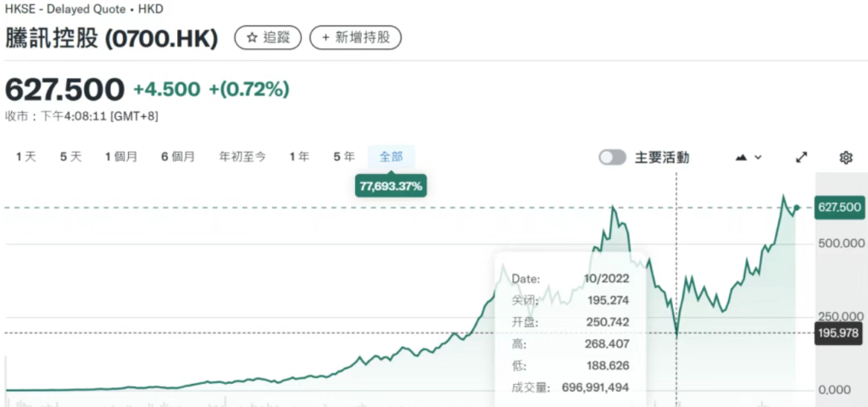Click the plus icon in 新增持股 button
The width and height of the screenshot is (868, 407).
(325, 37)
